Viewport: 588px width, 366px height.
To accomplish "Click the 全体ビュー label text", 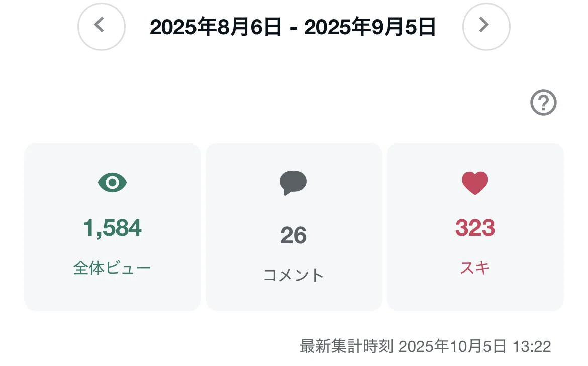I will [112, 268].
